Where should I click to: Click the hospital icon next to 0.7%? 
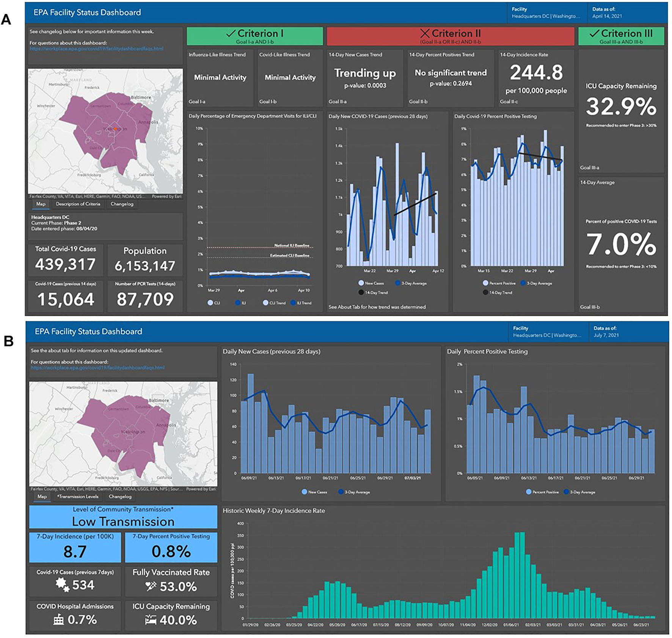coord(58,620)
